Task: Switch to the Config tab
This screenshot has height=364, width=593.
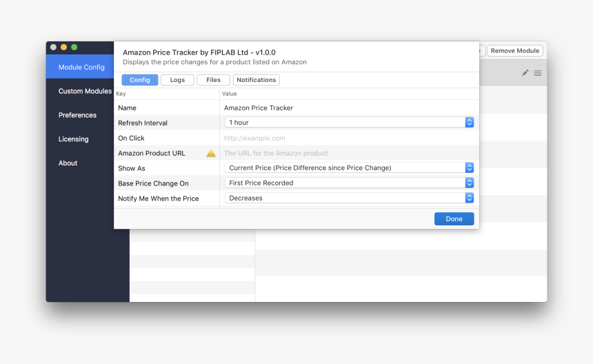Action: [140, 80]
